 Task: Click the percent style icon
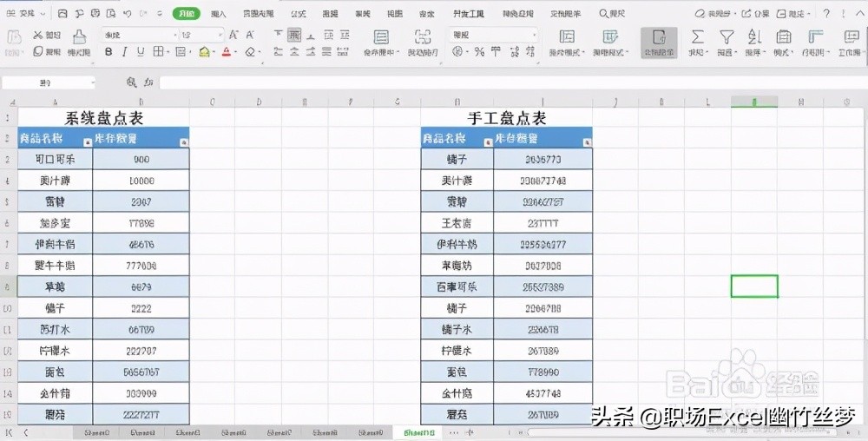pyautogui.click(x=479, y=51)
